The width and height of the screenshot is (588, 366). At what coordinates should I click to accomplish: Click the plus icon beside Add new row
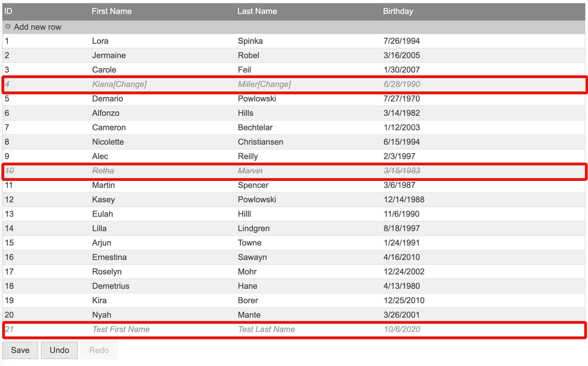(x=8, y=26)
